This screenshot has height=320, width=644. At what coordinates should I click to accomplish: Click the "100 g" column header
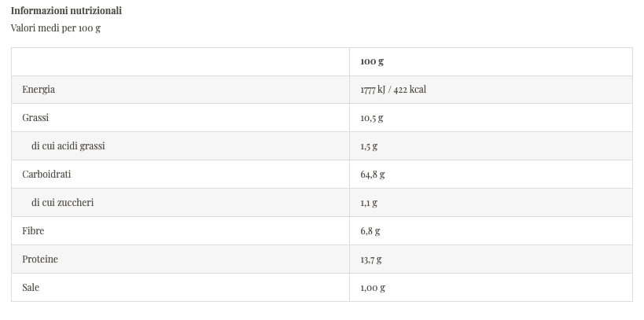pos(372,61)
